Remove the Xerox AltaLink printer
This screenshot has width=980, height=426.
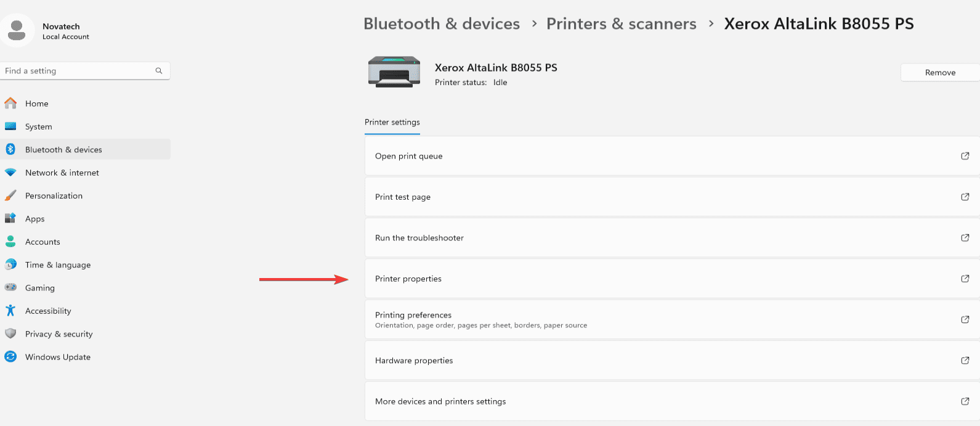point(940,72)
